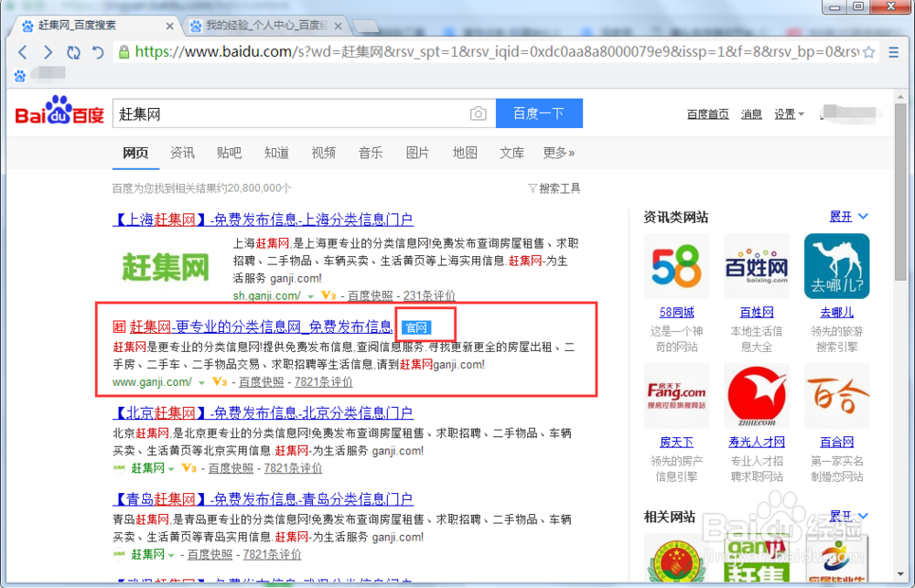Click the green padlock security icon

pos(124,52)
